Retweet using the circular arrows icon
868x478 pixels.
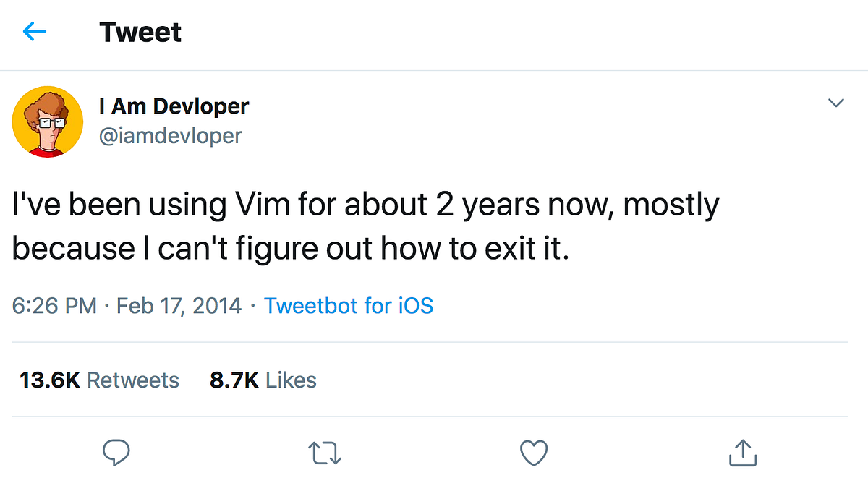tap(325, 453)
